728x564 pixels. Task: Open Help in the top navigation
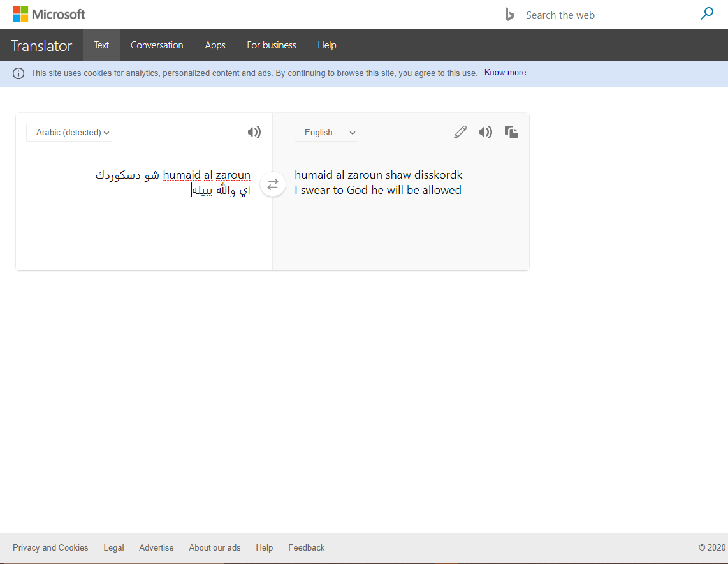[327, 45]
